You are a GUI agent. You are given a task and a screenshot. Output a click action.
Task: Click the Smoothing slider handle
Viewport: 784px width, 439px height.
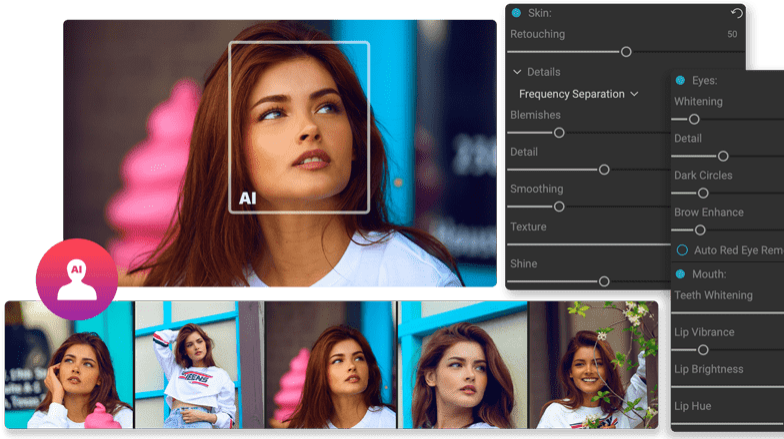coord(559,207)
